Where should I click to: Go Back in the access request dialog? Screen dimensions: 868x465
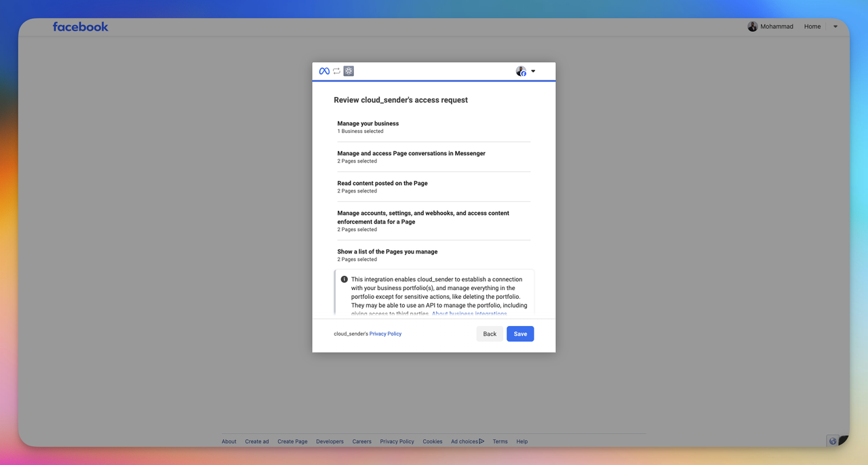coord(490,333)
